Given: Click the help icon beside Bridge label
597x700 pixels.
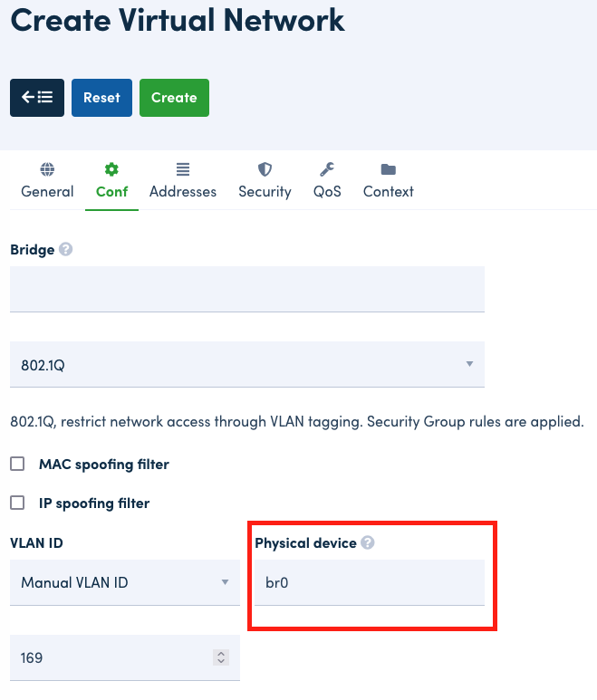Looking at the screenshot, I should (x=65, y=249).
